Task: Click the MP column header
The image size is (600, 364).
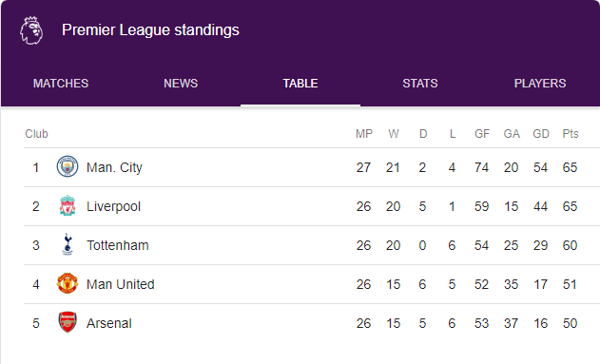Action: (x=363, y=134)
